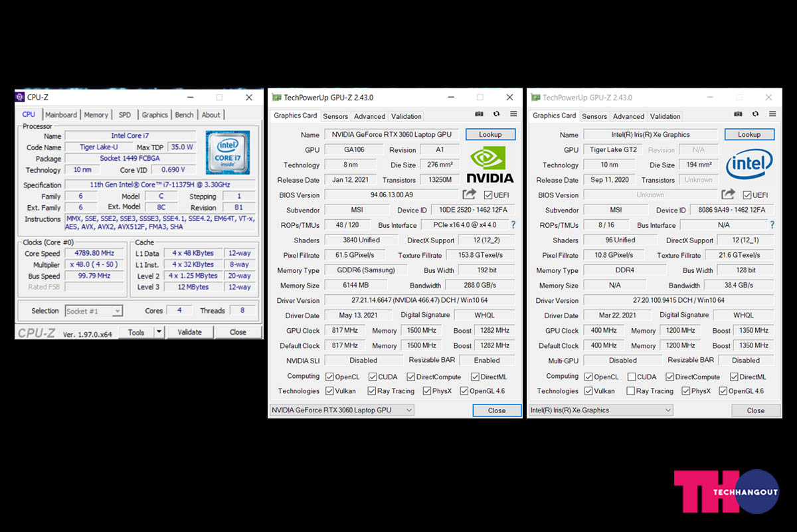Click Lookup button in NVIDIA GPU-Z window
The width and height of the screenshot is (797, 532).
point(490,134)
